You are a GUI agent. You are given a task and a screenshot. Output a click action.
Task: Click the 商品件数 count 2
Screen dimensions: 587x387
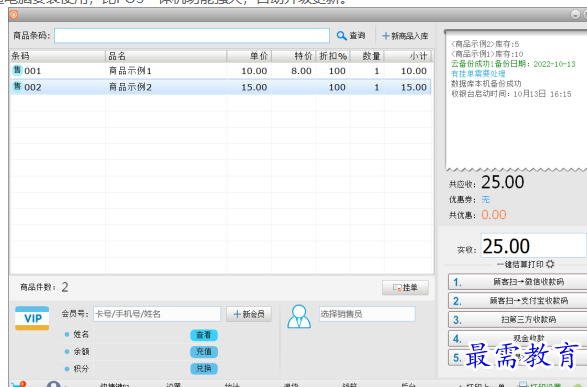(65, 287)
